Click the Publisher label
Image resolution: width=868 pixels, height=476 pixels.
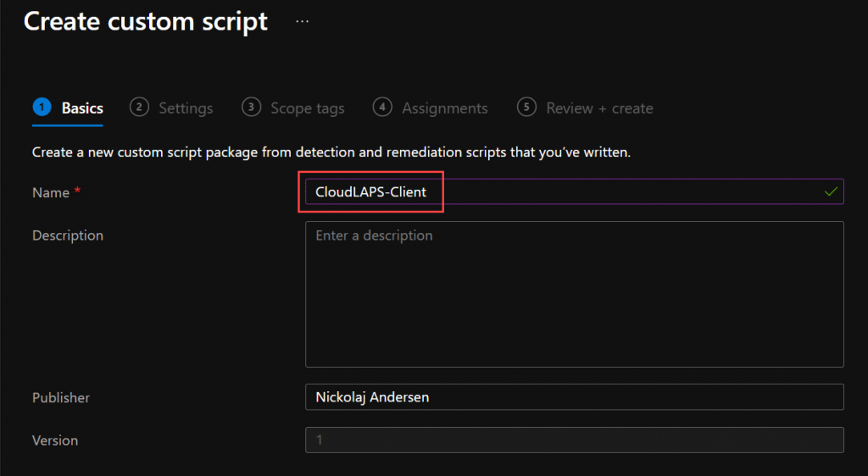[x=61, y=397]
